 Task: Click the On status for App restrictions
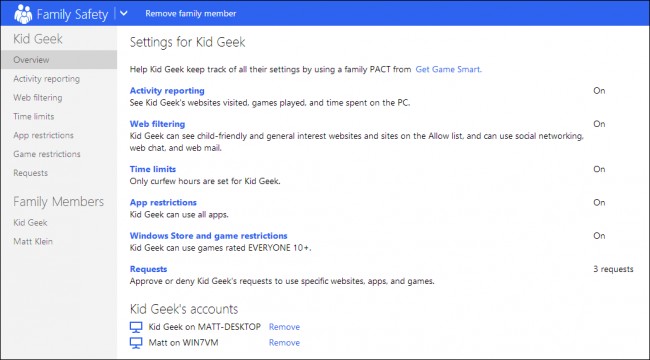tap(599, 202)
